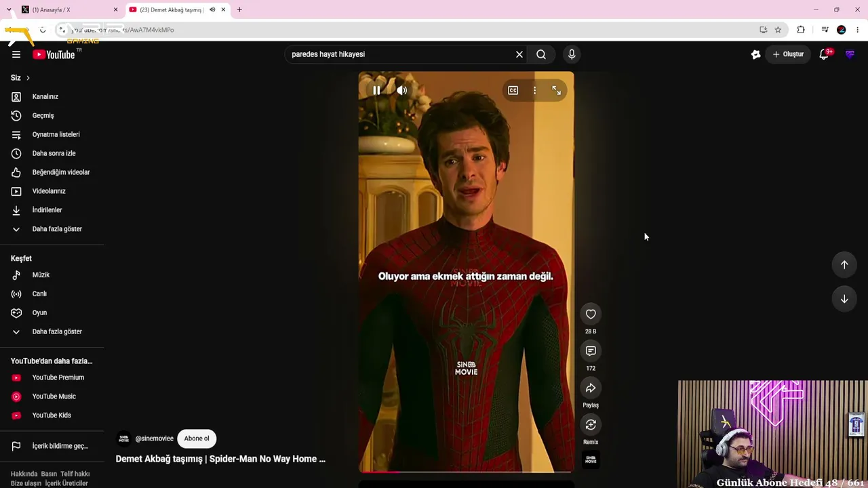Share this Short via Paylaş
This screenshot has width=868, height=488.
tap(591, 388)
